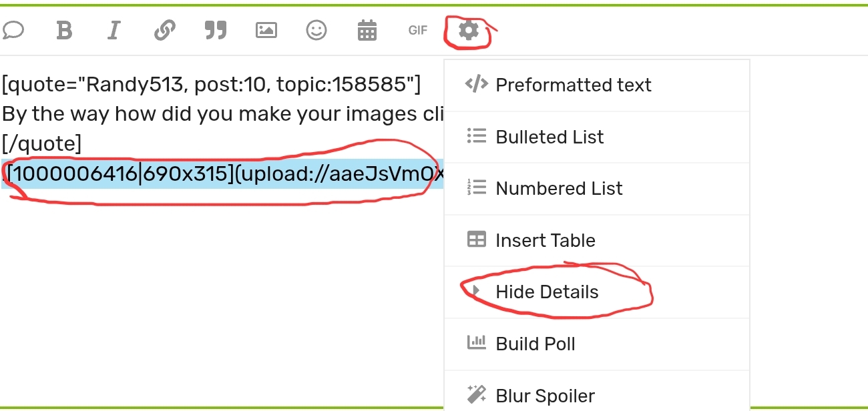
Task: Insert a date with the calendar icon
Action: pyautogui.click(x=367, y=30)
